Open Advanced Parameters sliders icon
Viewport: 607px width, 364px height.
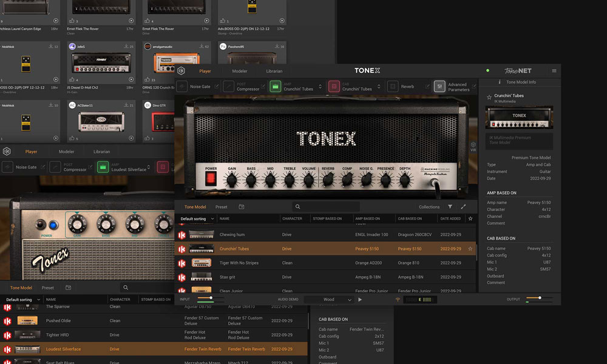(439, 87)
